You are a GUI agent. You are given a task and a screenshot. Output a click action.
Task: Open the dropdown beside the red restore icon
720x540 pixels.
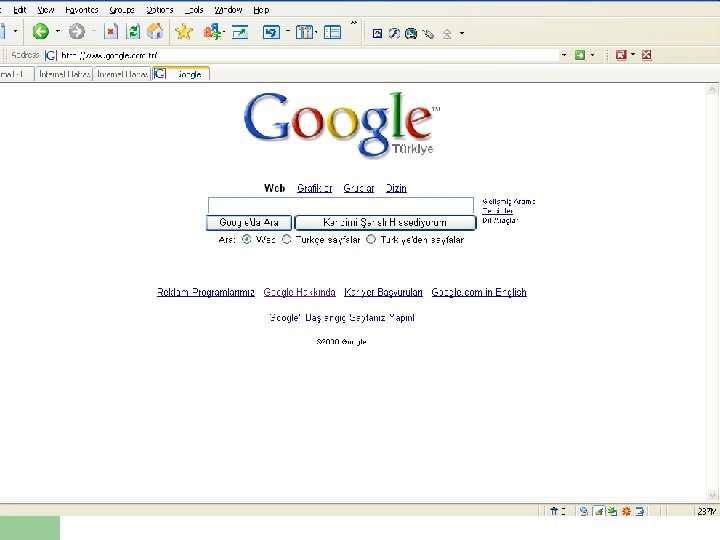pyautogui.click(x=633, y=55)
